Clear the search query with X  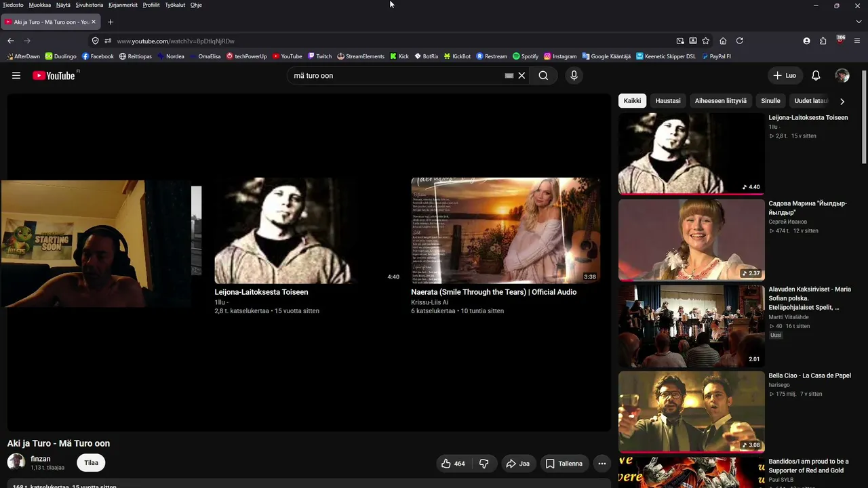click(x=521, y=75)
